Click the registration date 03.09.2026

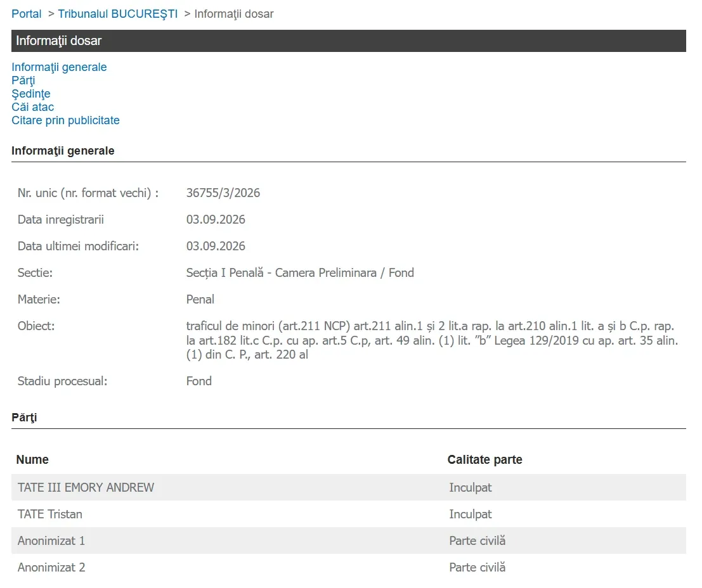(x=216, y=220)
